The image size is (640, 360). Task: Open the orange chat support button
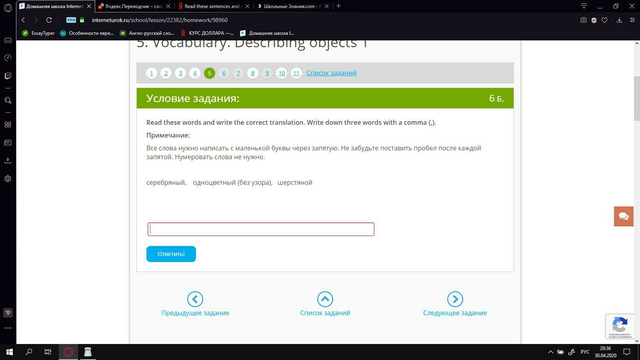pyautogui.click(x=624, y=216)
